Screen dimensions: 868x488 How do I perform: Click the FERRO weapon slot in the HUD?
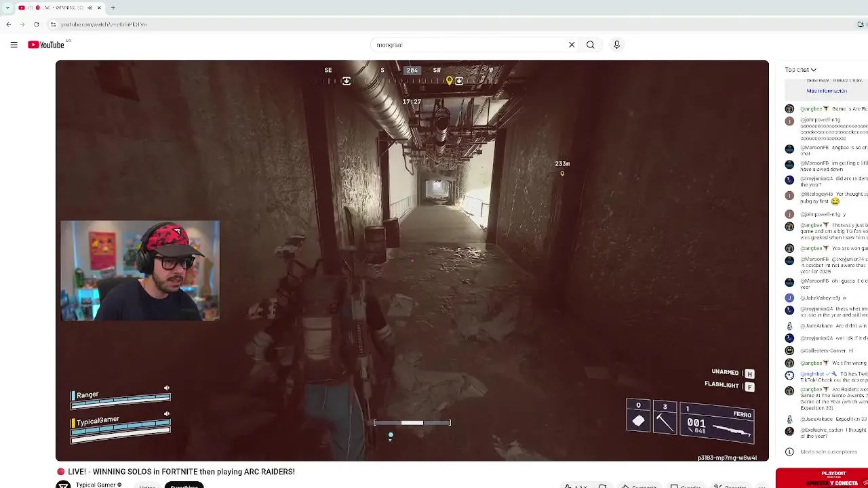(717, 422)
